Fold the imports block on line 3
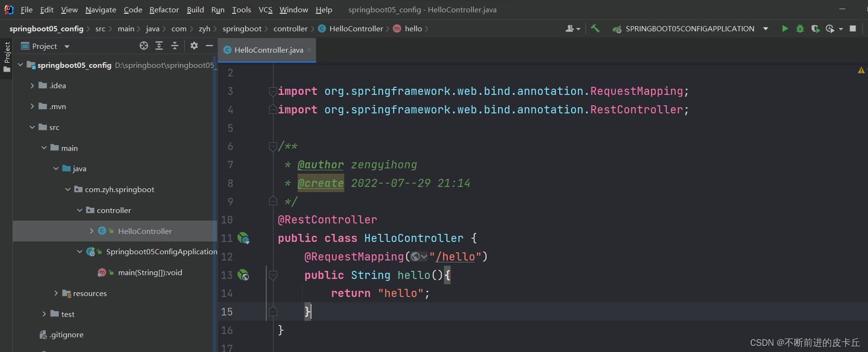Image resolution: width=868 pixels, height=352 pixels. (273, 91)
